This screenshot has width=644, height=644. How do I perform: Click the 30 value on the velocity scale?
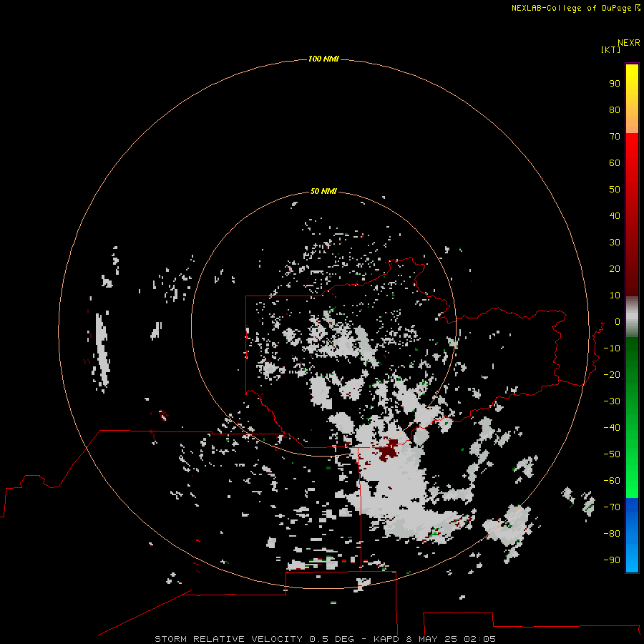click(x=615, y=243)
